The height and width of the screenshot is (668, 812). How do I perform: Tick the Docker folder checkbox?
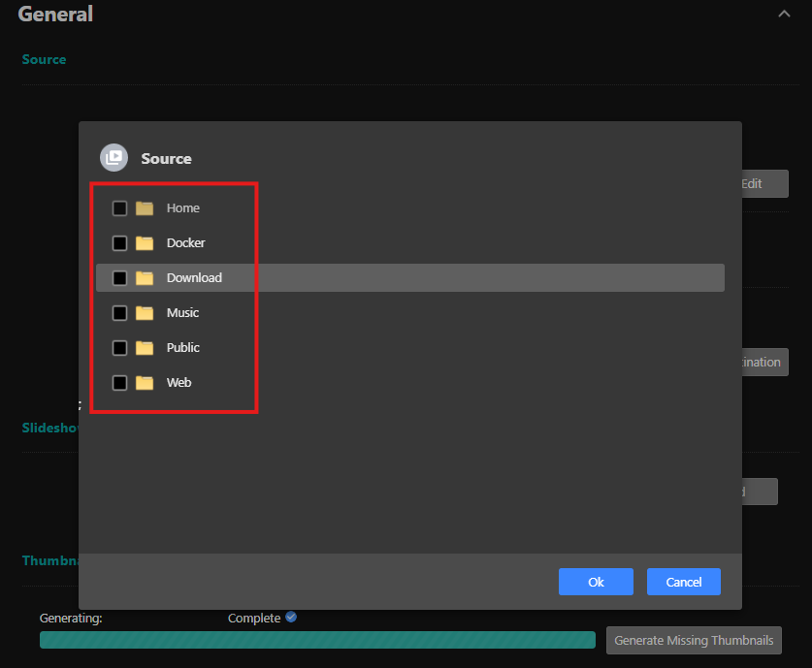(119, 243)
